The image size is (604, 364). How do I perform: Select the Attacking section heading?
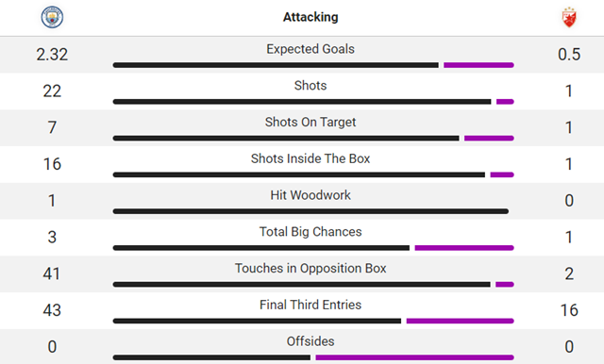coord(310,17)
